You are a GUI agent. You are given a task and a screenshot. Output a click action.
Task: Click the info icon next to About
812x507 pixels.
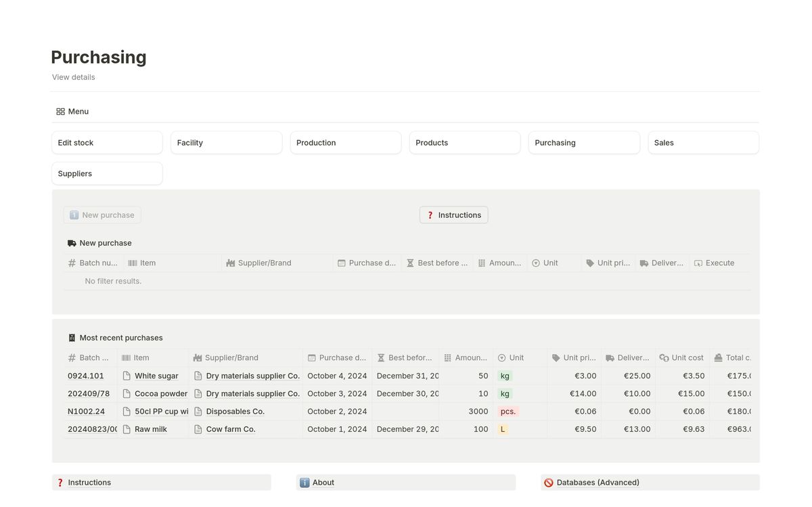[x=304, y=483]
